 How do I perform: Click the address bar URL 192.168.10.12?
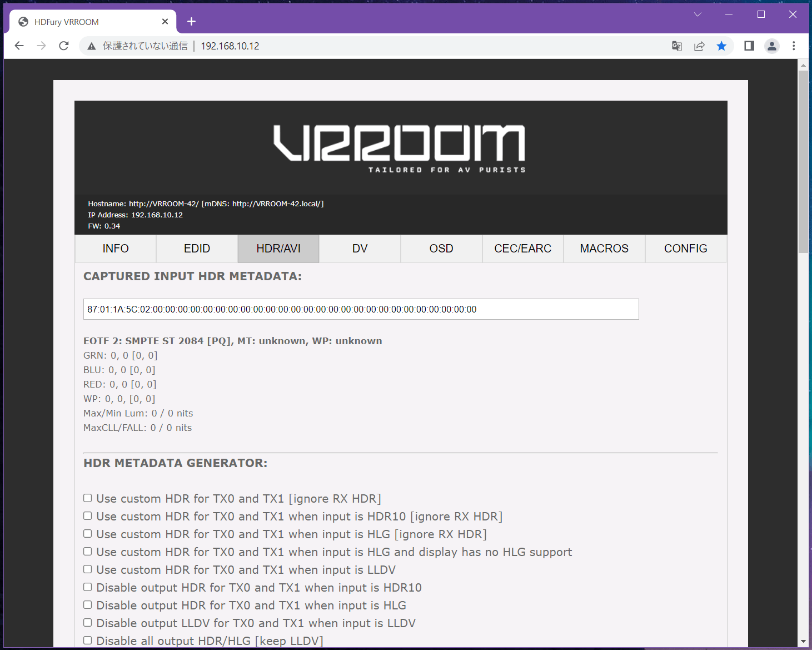230,46
